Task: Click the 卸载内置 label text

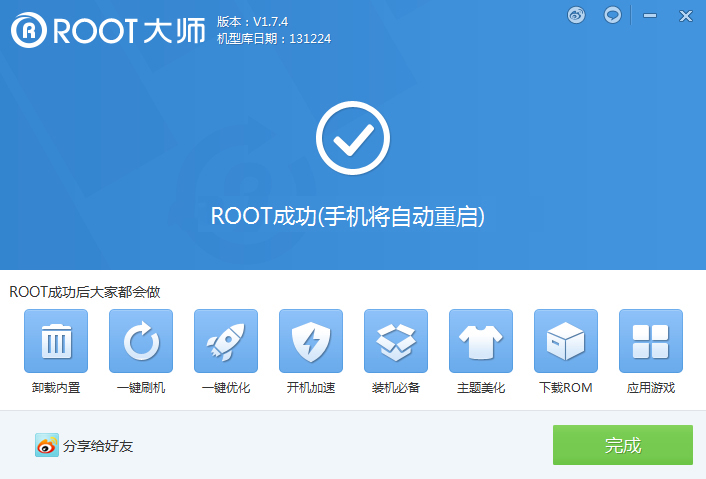Action: point(56,388)
